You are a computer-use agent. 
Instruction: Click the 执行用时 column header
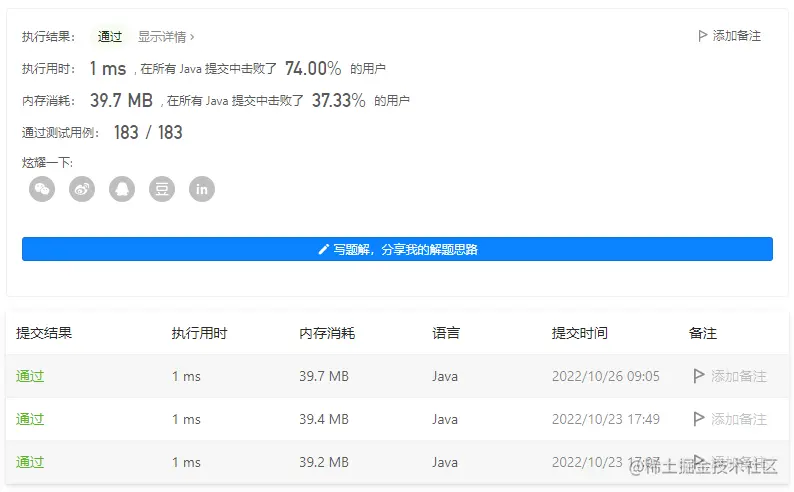(200, 333)
